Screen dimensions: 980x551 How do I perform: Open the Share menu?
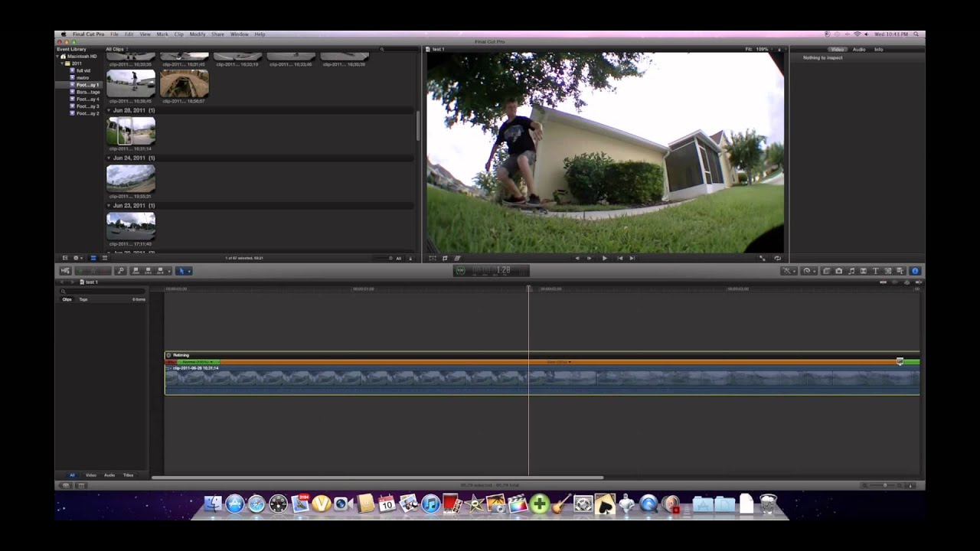click(218, 34)
